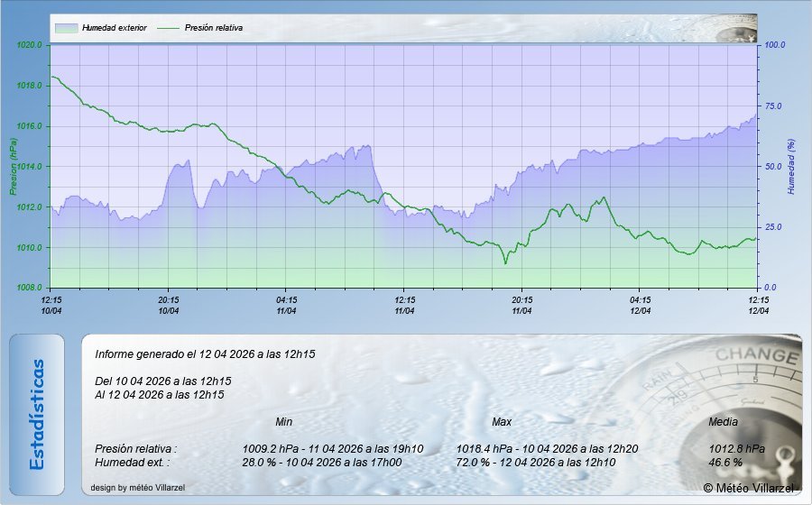The image size is (812, 505).
Task: Click the Humedad exterior legend color swatch
Action: 66,28
